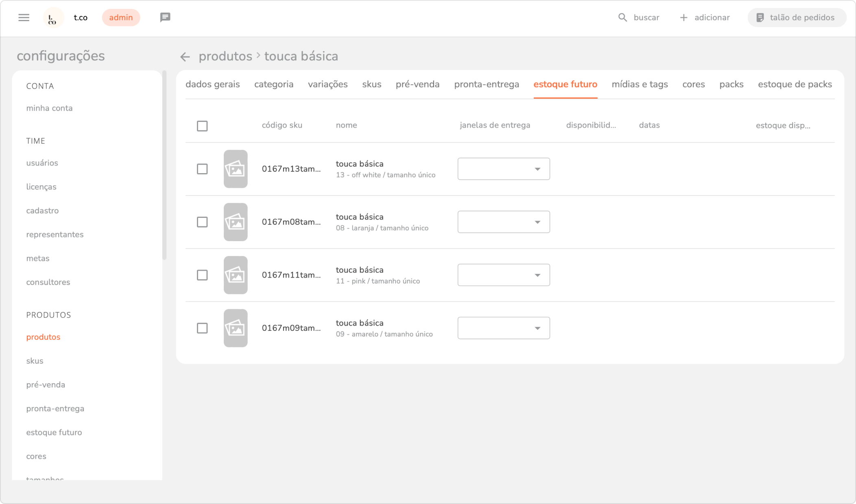Click the t.co logo avatar
This screenshot has width=856, height=504.
53,18
